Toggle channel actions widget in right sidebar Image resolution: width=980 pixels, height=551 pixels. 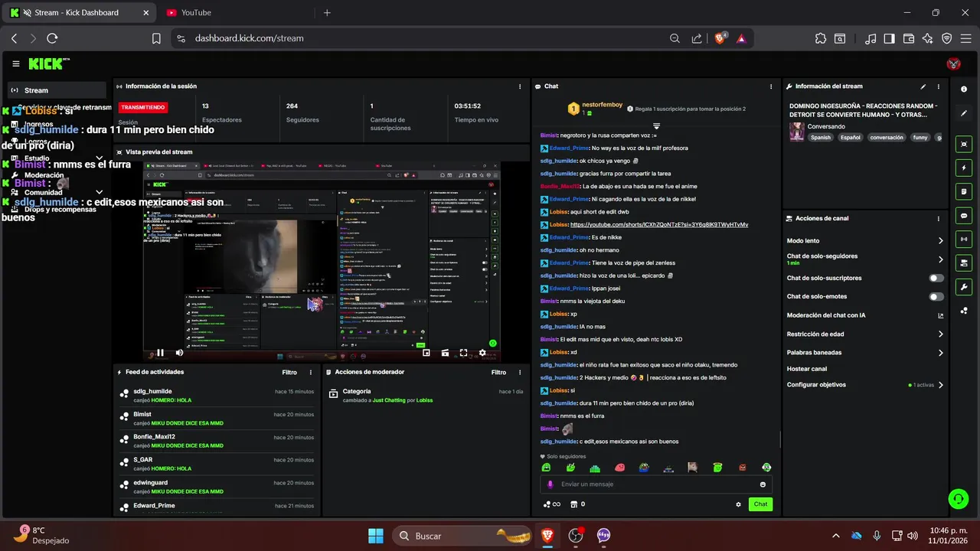click(964, 263)
